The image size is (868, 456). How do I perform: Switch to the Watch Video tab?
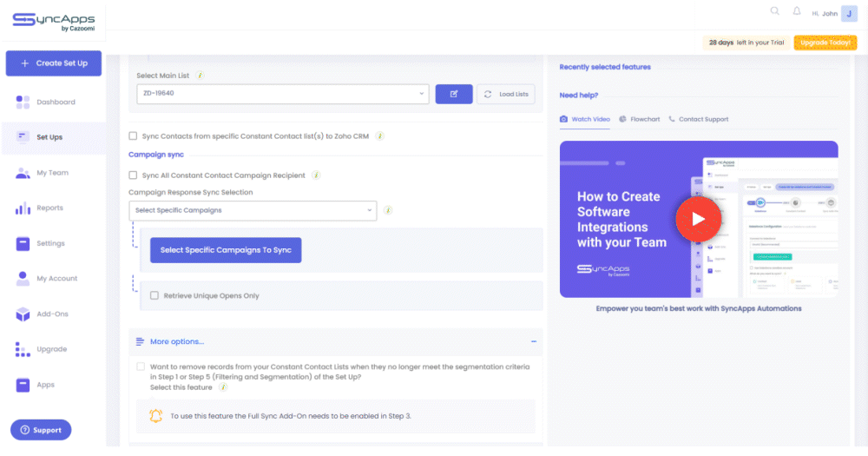[584, 119]
